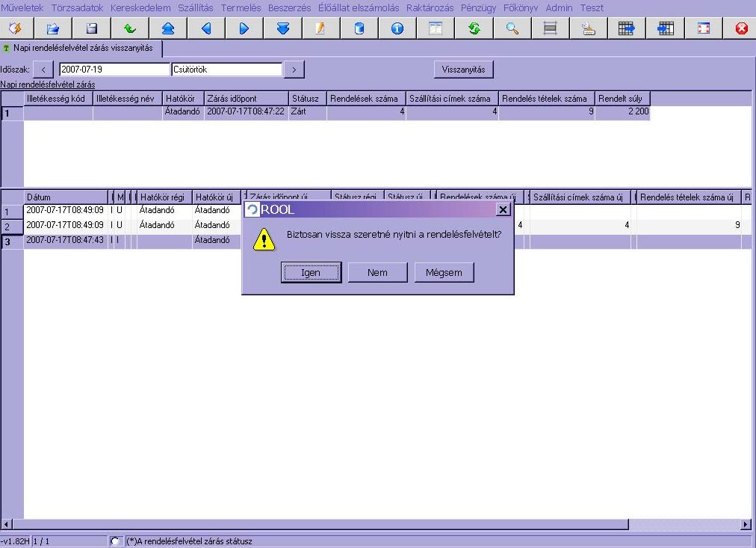Click the save floppy disk toolbar icon
This screenshot has height=548, width=756.
coord(92,28)
